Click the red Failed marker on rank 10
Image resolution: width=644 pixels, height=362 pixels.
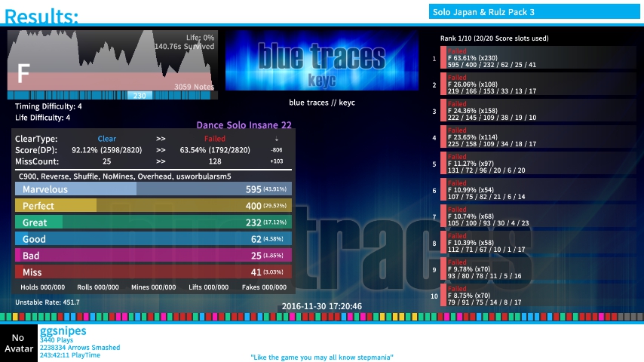(x=443, y=296)
